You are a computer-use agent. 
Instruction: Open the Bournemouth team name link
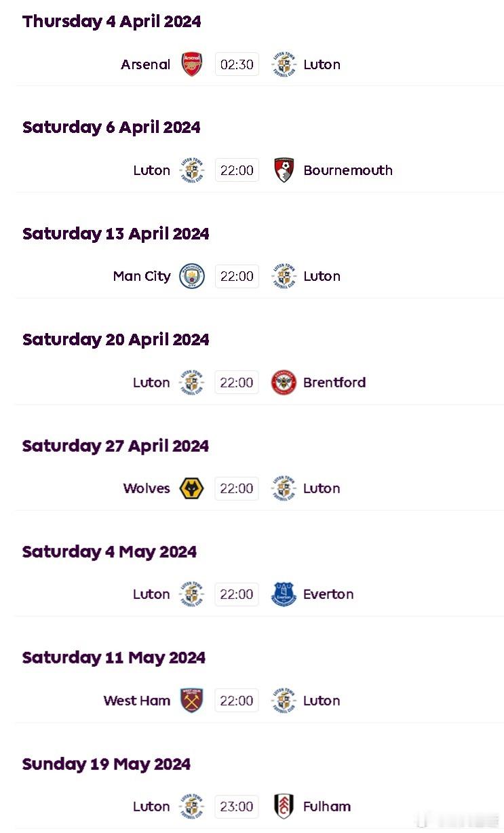click(348, 170)
